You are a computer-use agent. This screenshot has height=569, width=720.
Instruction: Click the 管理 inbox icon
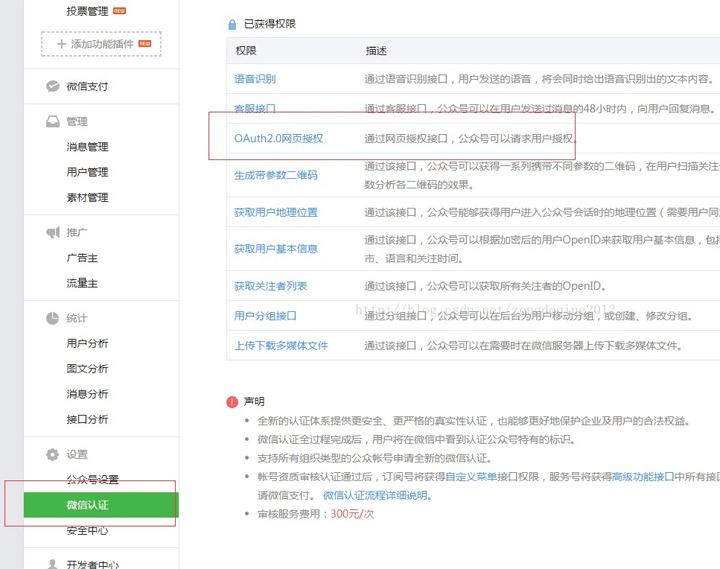52,122
